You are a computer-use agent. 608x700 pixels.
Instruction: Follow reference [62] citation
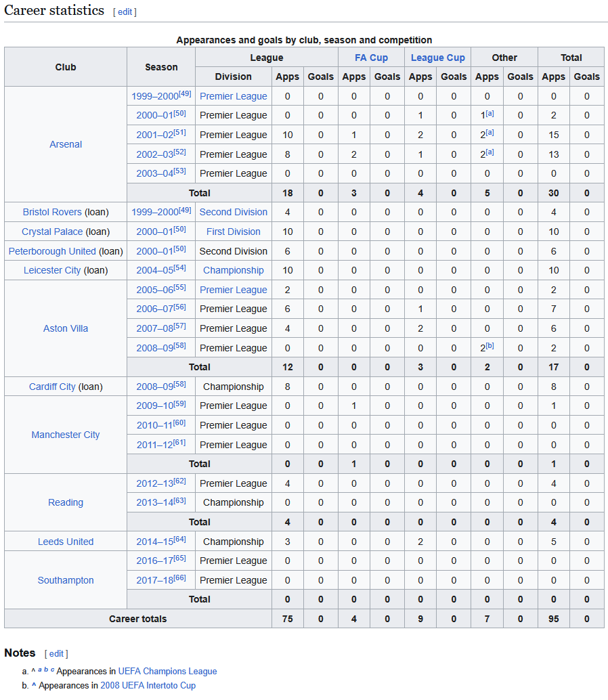click(179, 481)
